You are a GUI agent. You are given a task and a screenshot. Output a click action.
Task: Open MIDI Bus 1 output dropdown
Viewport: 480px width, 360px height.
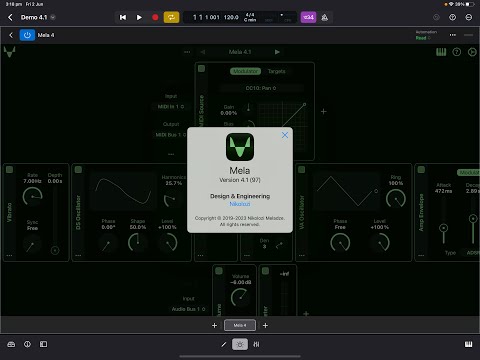(x=171, y=135)
